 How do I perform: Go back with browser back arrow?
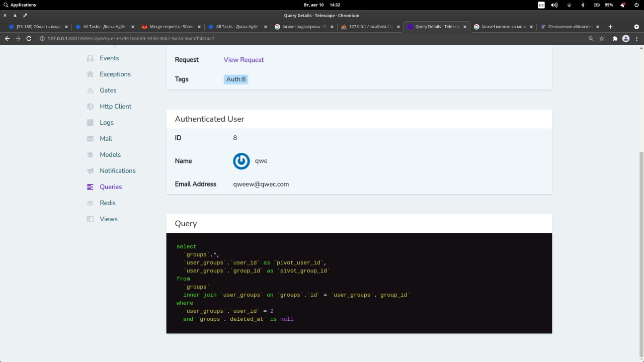click(7, 38)
